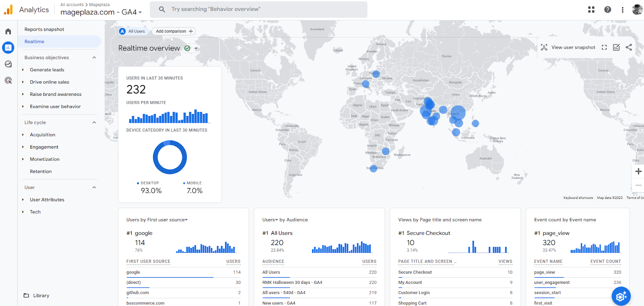The image size is (644, 306).
Task: Click RMK Halloween 30 days - GA4 row
Action: point(319,283)
